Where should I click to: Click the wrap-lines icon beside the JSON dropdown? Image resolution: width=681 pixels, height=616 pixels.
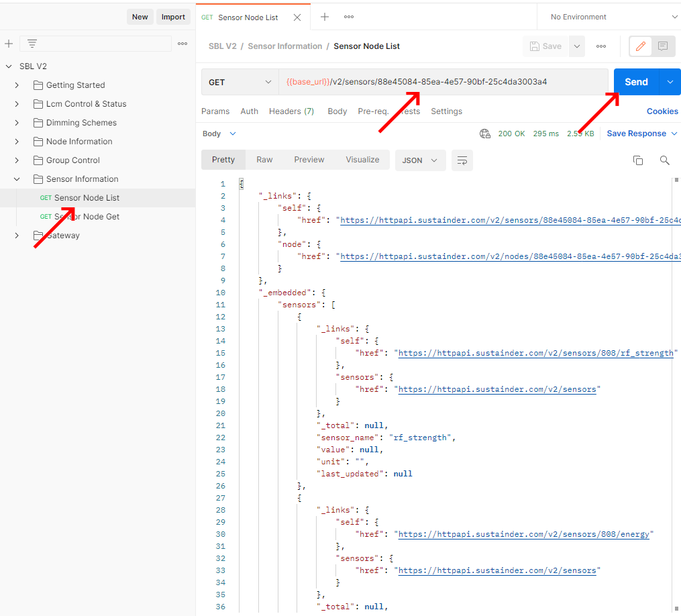pos(462,160)
